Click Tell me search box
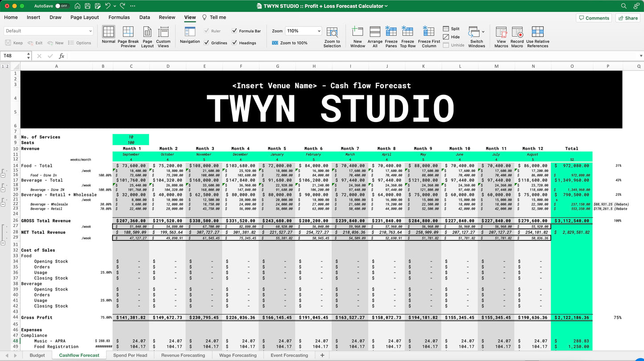The height and width of the screenshot is (361, 644). click(214, 17)
